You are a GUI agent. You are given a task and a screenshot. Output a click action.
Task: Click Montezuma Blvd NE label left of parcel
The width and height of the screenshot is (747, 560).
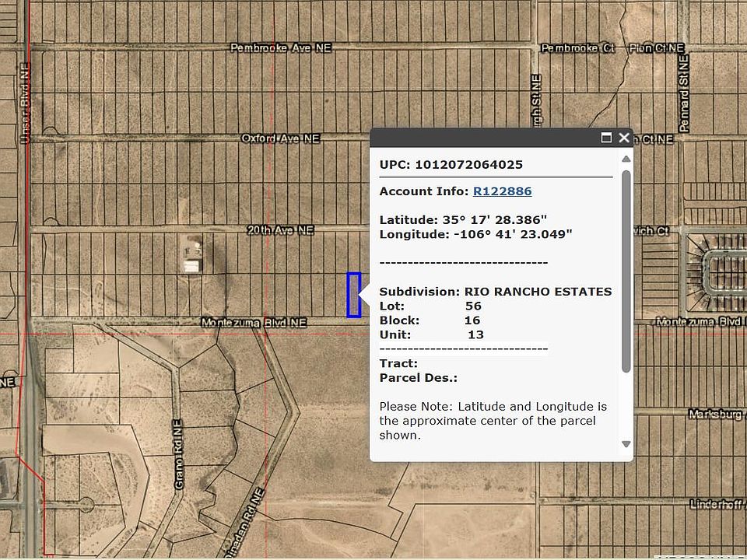coord(254,322)
